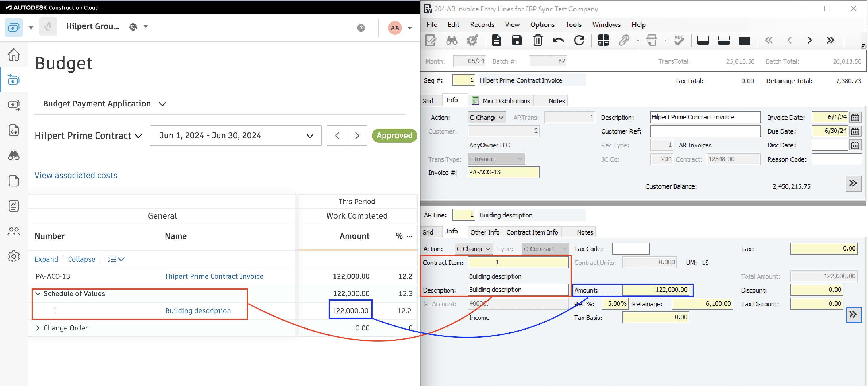Switch to the Misc Distributions tab
Viewport: 868px width, 386px height.
pos(501,101)
